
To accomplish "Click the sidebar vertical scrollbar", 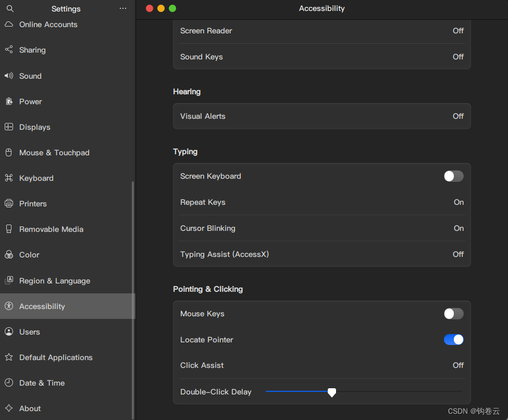I will pyautogui.click(x=133, y=300).
